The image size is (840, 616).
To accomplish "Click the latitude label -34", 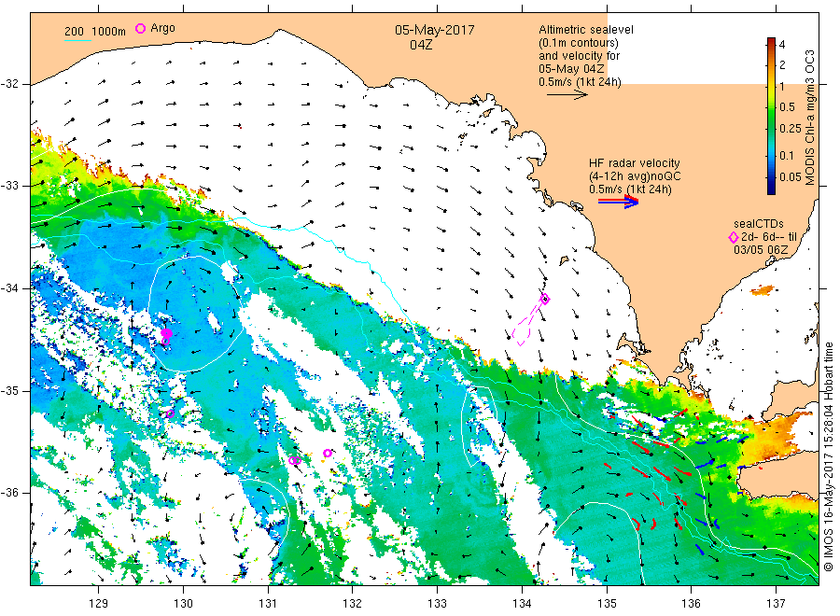I will 9,288.
